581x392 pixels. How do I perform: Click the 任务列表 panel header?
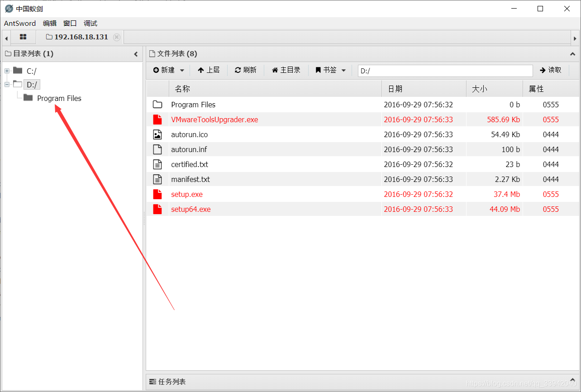[x=362, y=382]
